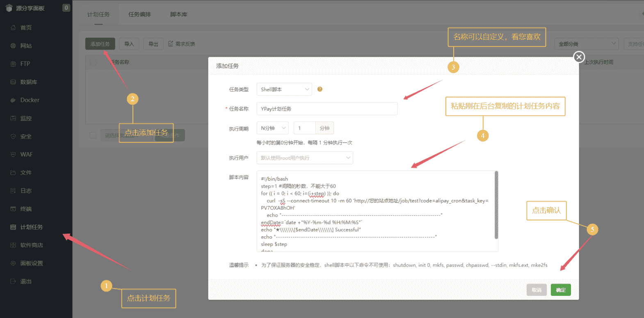Switch to the 脚本库 tab

point(178,14)
